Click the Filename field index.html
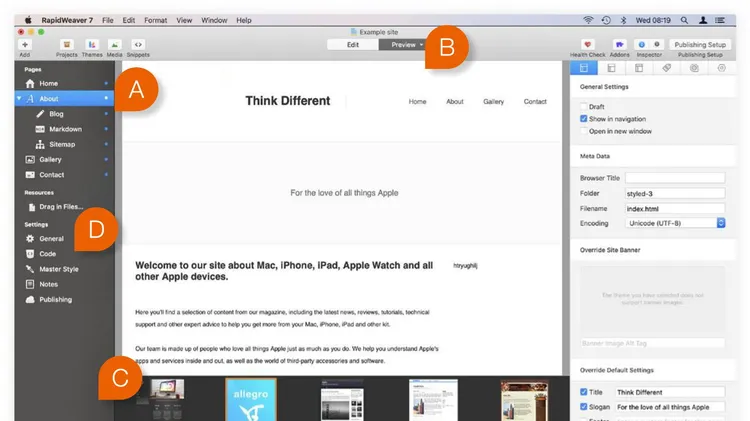The width and height of the screenshot is (750, 421). 675,209
